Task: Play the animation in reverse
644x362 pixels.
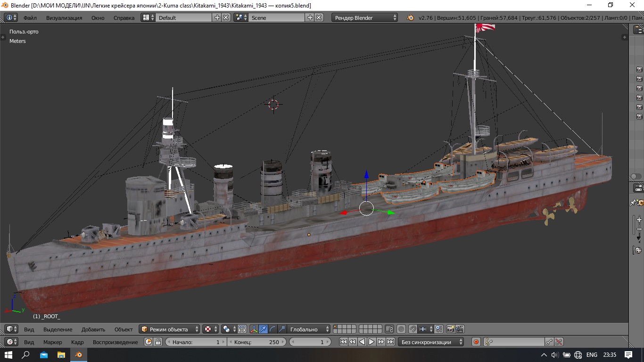Action: [362, 342]
